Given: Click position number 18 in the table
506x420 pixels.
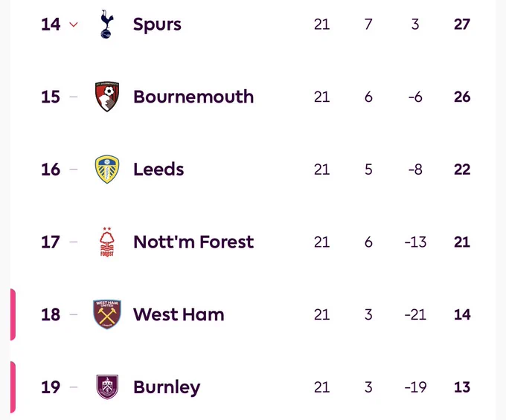Looking at the screenshot, I should [51, 314].
